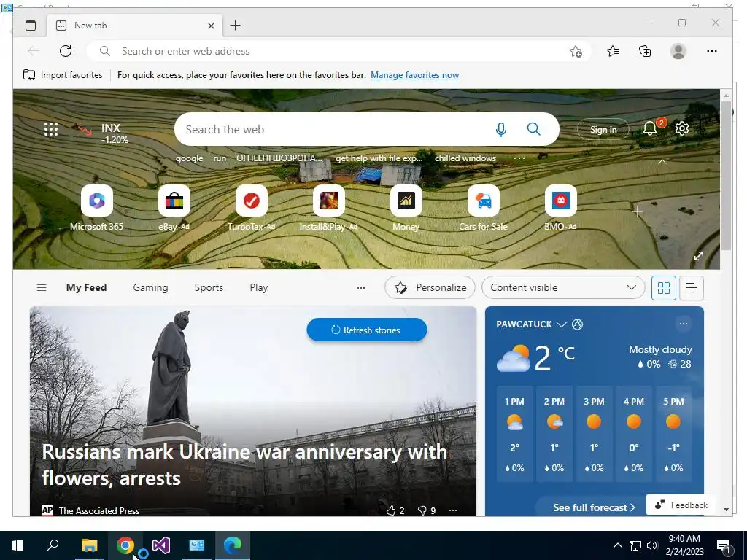Screen dimensions: 747x560
Task: Open Manage favorites now link
Action: coord(414,75)
